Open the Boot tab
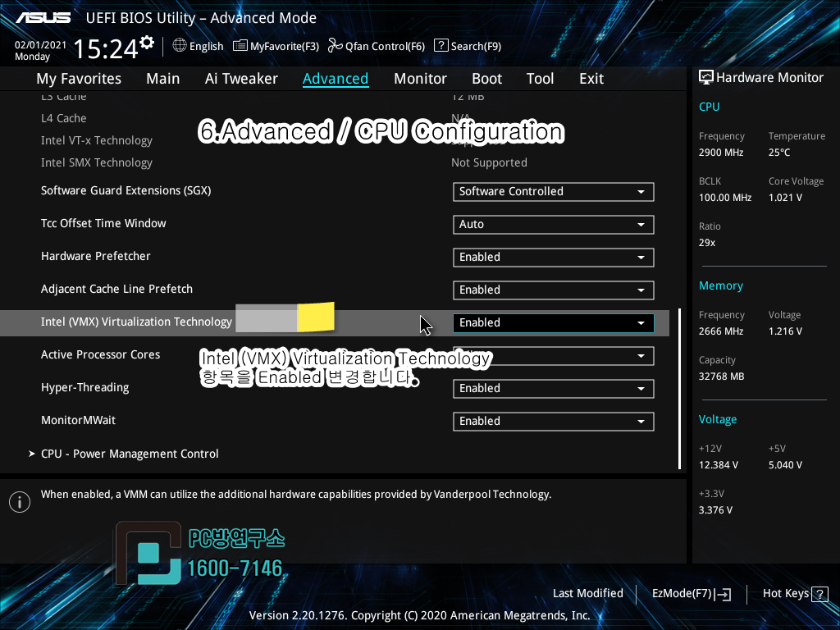 click(x=486, y=79)
